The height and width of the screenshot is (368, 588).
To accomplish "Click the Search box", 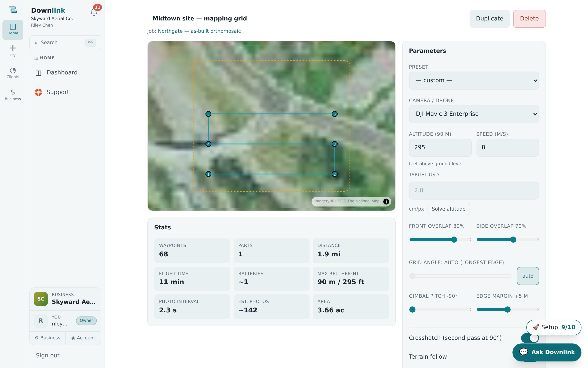I will point(65,43).
